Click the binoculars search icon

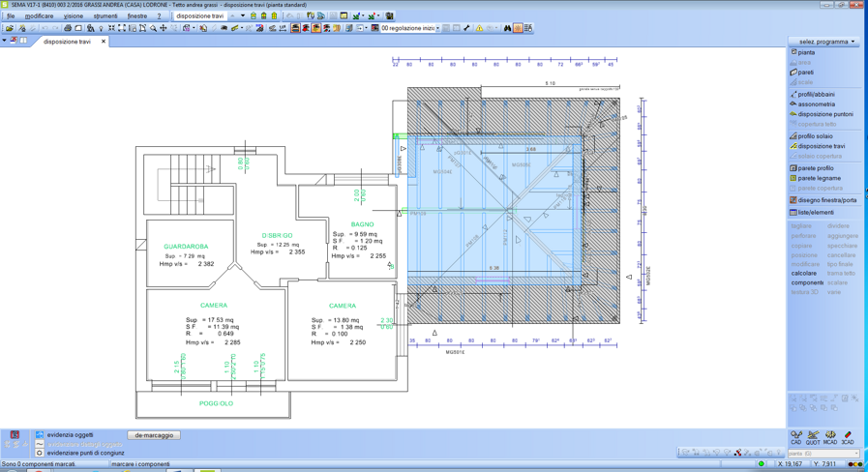tap(507, 28)
